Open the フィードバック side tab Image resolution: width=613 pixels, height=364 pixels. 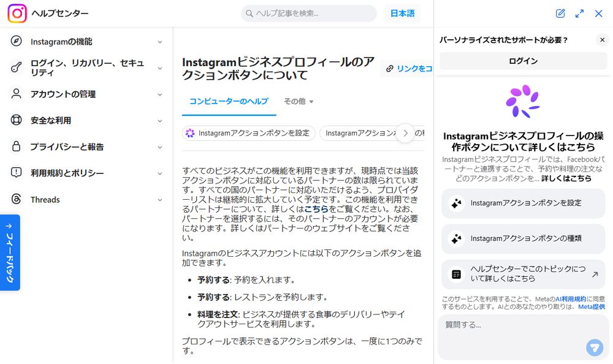coord(10,252)
